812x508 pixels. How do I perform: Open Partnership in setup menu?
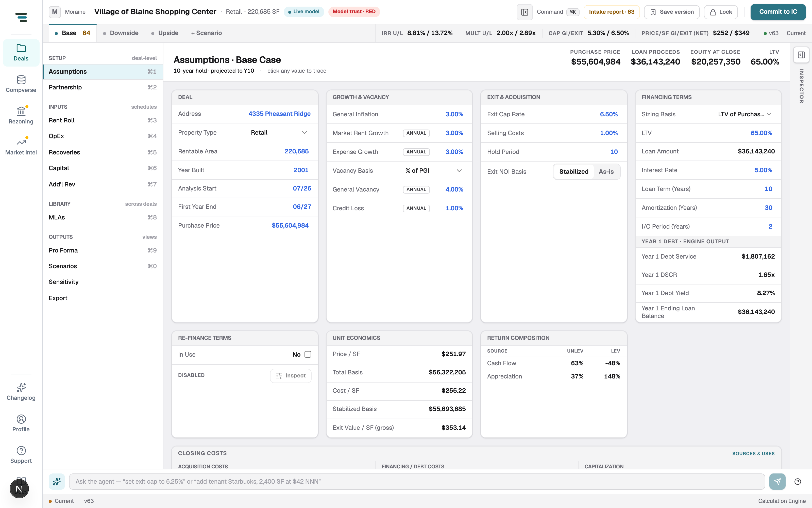pos(103,87)
